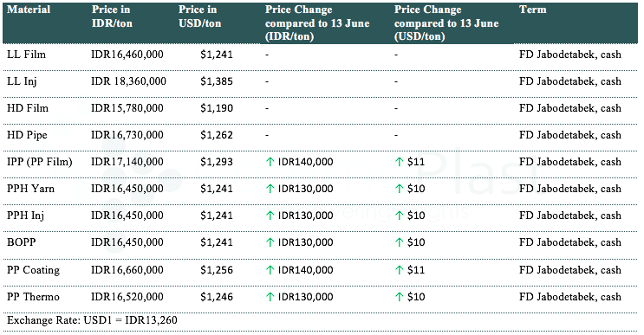Image resolution: width=644 pixels, height=335 pixels.
Task: Click the green arrow beside IDR130,000 in BOPP row
Action: click(x=270, y=242)
